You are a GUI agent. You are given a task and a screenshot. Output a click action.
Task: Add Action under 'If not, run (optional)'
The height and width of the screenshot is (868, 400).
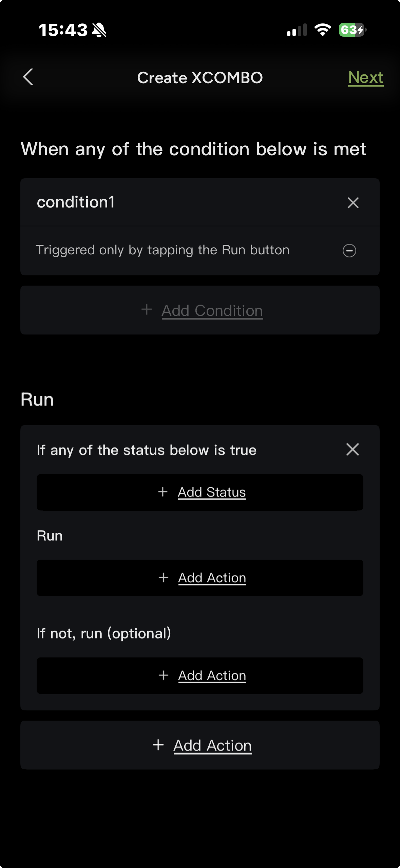[x=212, y=675]
